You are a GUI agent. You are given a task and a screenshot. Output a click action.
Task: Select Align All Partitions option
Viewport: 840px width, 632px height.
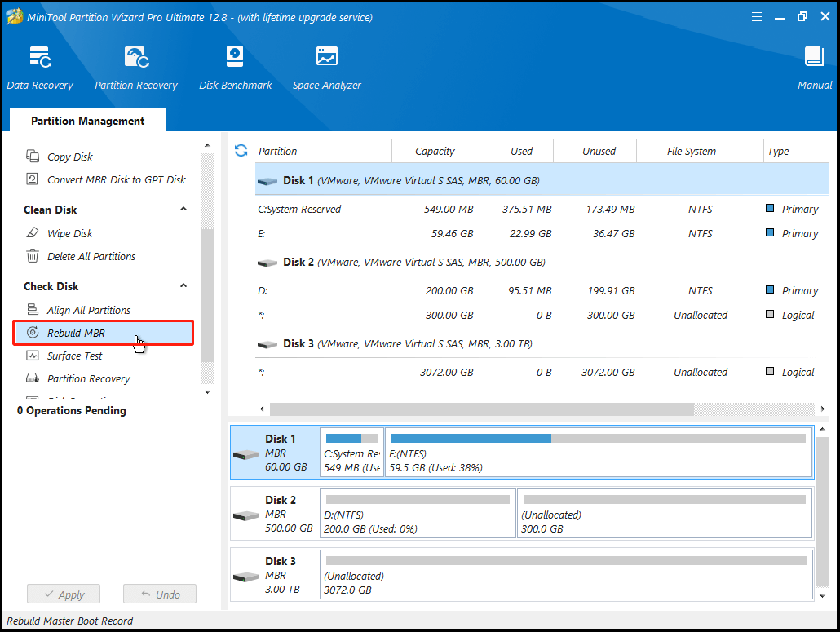click(88, 310)
